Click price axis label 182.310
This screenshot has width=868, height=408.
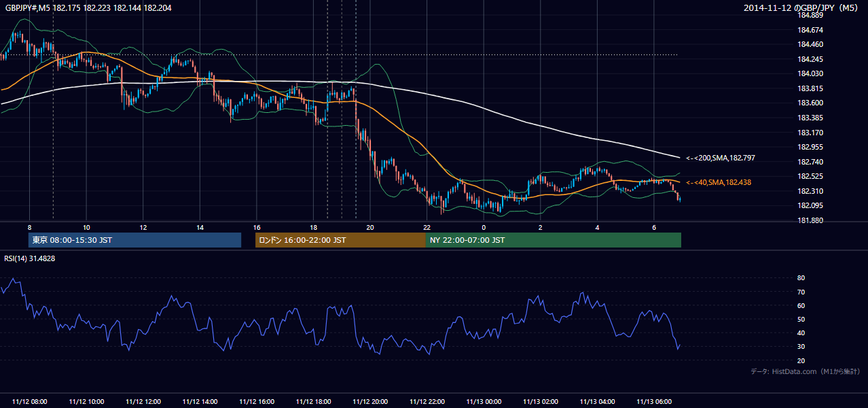pyautogui.click(x=810, y=191)
